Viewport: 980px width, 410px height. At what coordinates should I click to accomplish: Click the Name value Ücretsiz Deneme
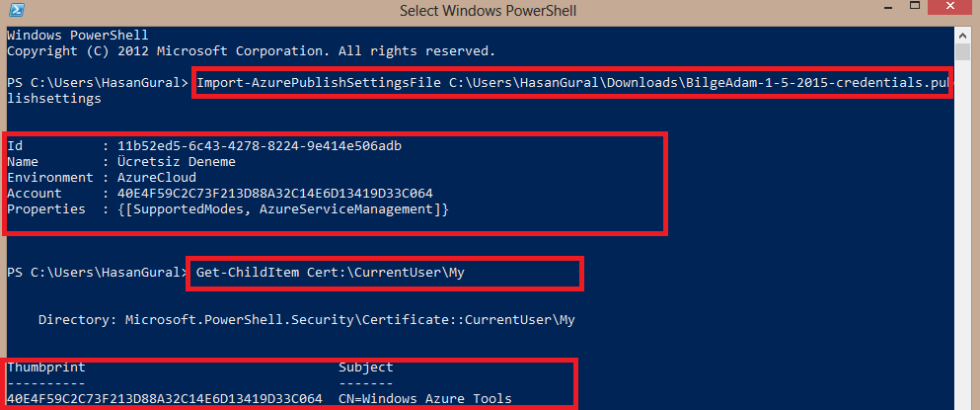pyautogui.click(x=177, y=162)
